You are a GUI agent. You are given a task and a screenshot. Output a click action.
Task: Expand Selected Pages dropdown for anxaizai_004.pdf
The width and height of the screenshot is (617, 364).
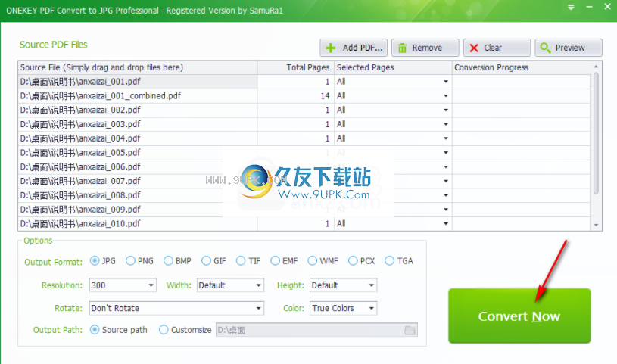446,138
